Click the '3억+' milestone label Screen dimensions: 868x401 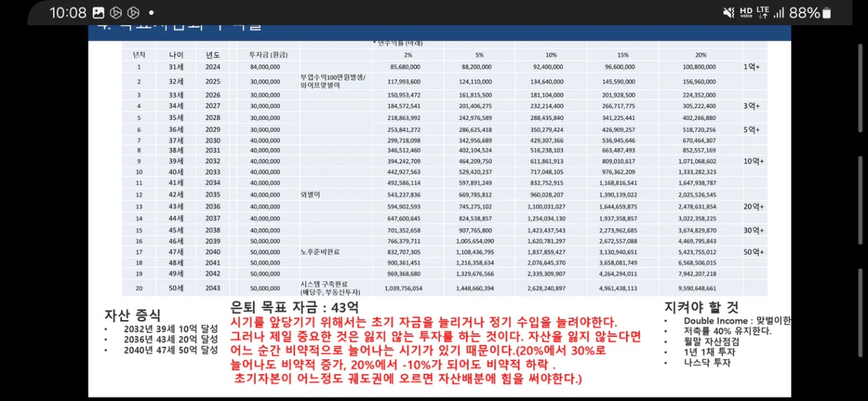coord(753,106)
